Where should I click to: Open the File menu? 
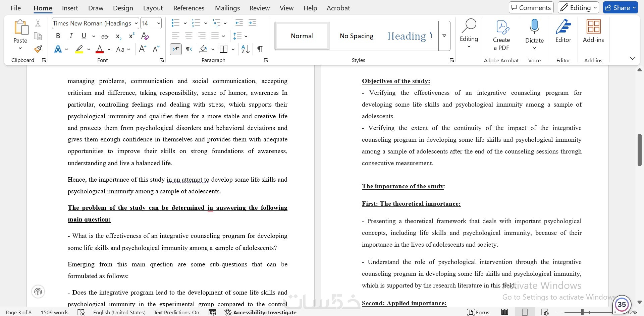[16, 8]
